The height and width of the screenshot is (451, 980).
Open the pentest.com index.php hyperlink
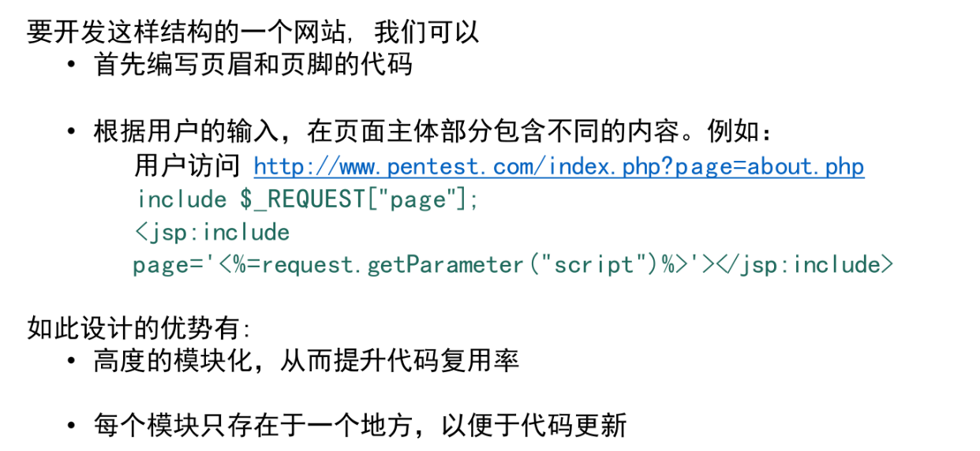(559, 167)
